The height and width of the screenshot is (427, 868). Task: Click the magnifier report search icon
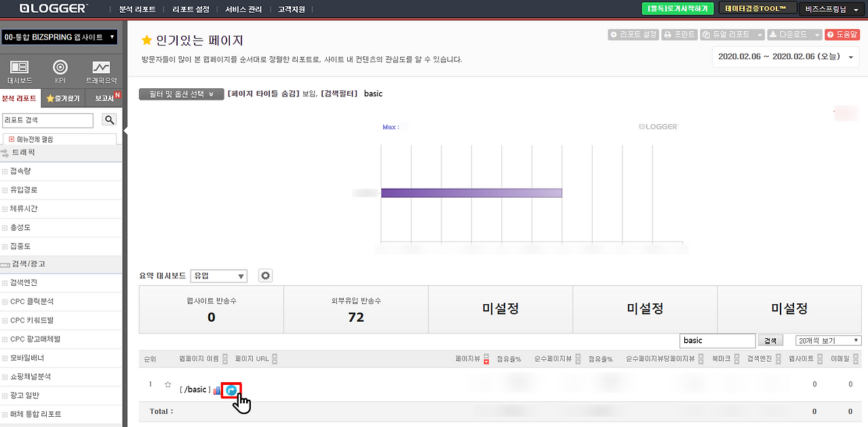click(x=109, y=120)
